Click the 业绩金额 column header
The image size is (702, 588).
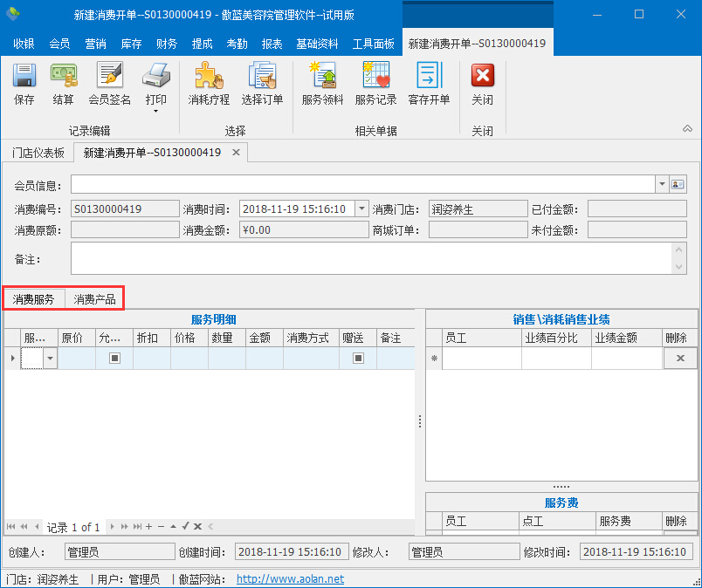[626, 338]
